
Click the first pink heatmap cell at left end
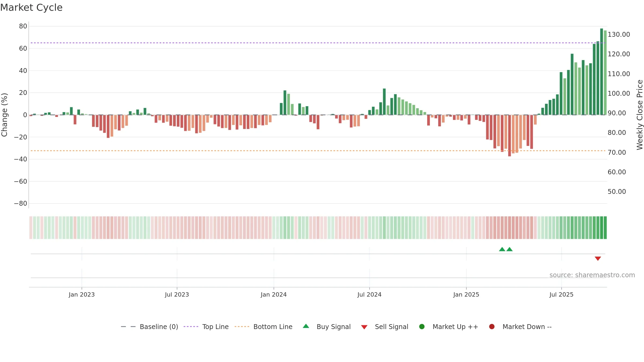click(31, 228)
